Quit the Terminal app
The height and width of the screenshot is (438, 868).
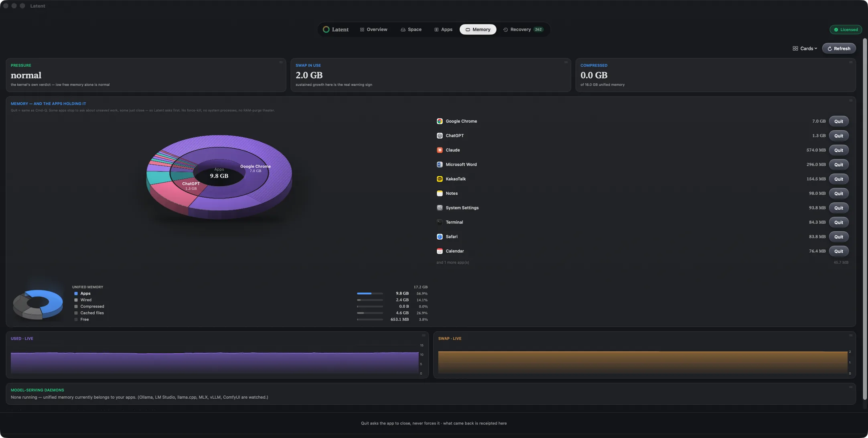click(x=838, y=222)
